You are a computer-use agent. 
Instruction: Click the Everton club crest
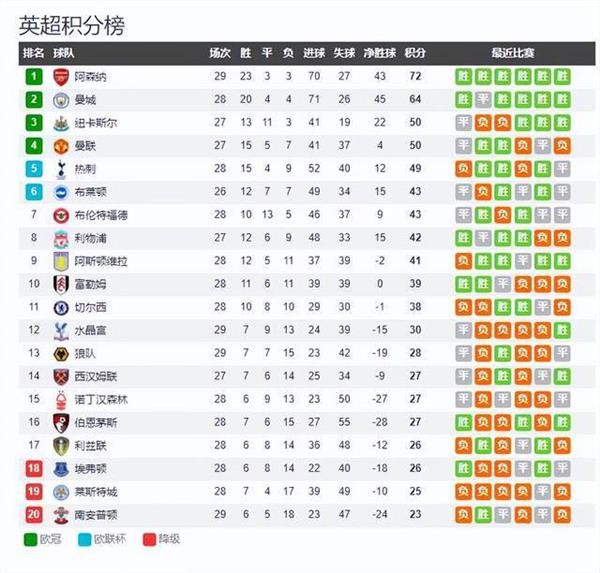61,469
